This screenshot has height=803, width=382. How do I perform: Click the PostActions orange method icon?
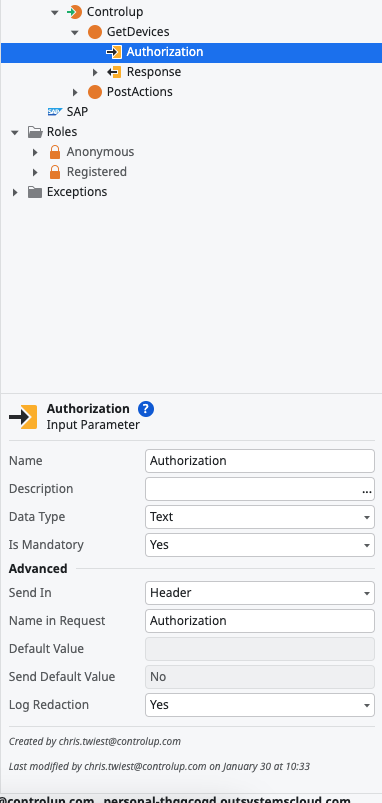pyautogui.click(x=95, y=92)
